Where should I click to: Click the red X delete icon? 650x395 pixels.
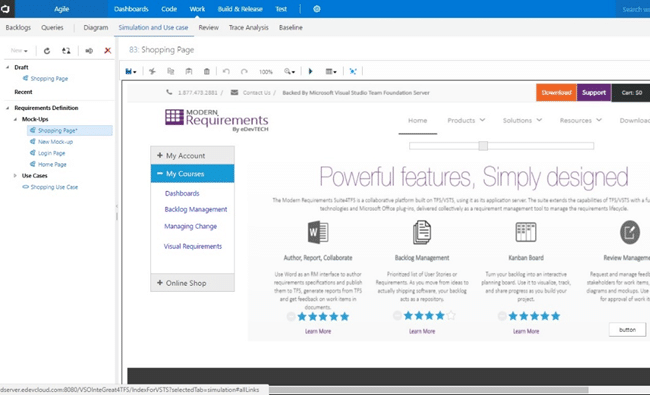point(107,51)
